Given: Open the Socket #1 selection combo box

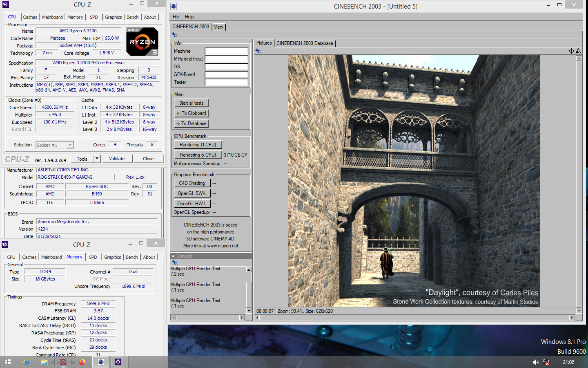Looking at the screenshot, I should [54, 145].
